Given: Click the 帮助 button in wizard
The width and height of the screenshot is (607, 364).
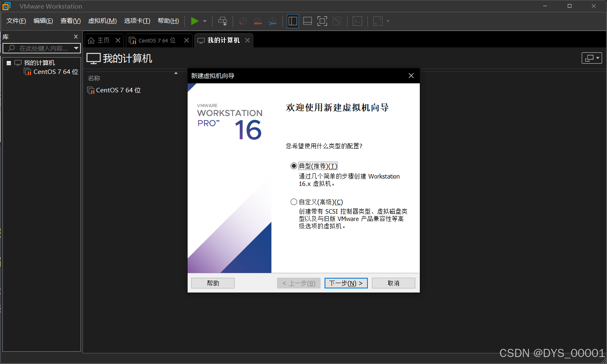Looking at the screenshot, I should pyautogui.click(x=213, y=283).
